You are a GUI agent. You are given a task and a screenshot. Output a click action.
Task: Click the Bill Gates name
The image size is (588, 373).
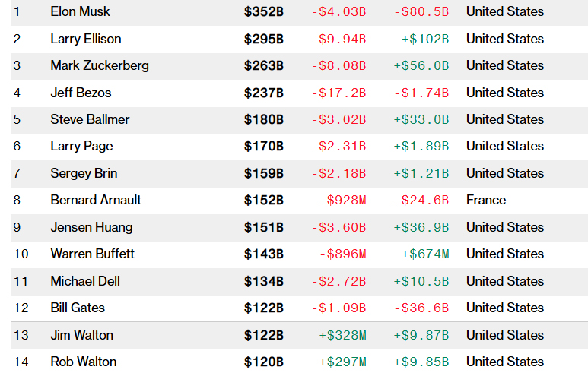click(x=78, y=308)
